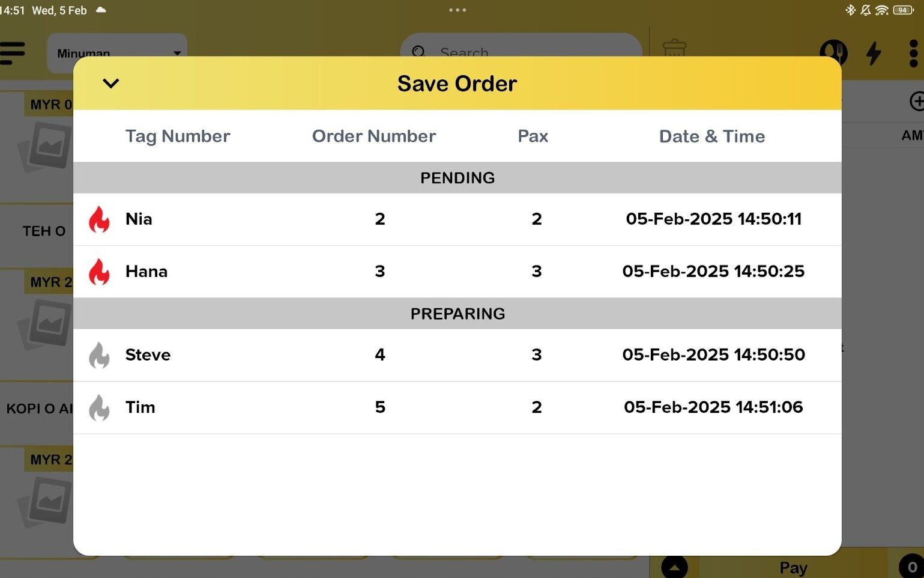This screenshot has width=924, height=578.
Task: Select Steve's preparing order date entry
Action: [713, 355]
